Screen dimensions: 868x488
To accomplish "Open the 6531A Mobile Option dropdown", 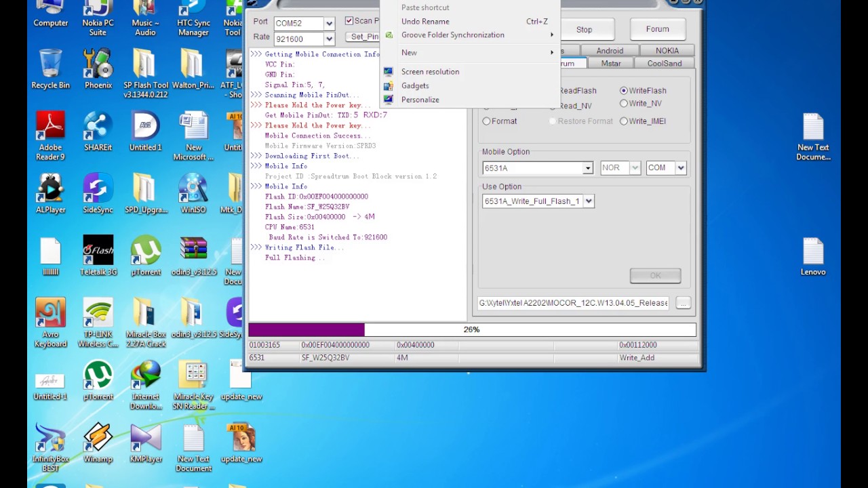I will pos(587,168).
